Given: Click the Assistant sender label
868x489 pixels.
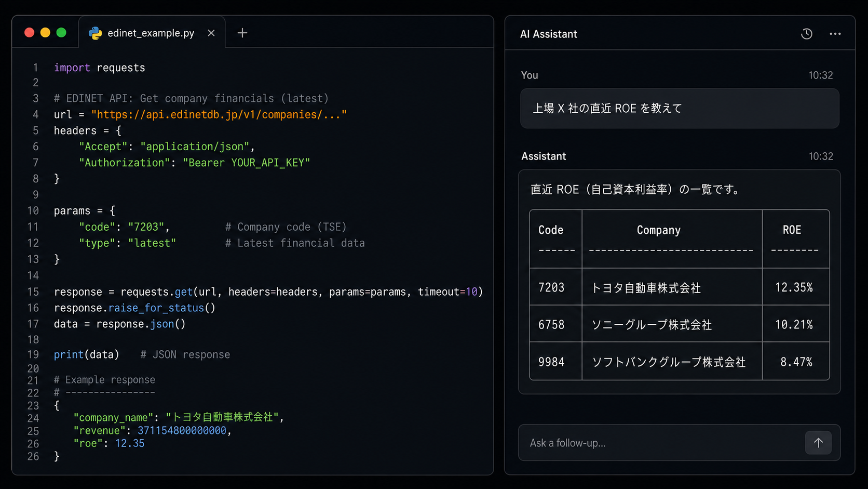Looking at the screenshot, I should pos(544,156).
